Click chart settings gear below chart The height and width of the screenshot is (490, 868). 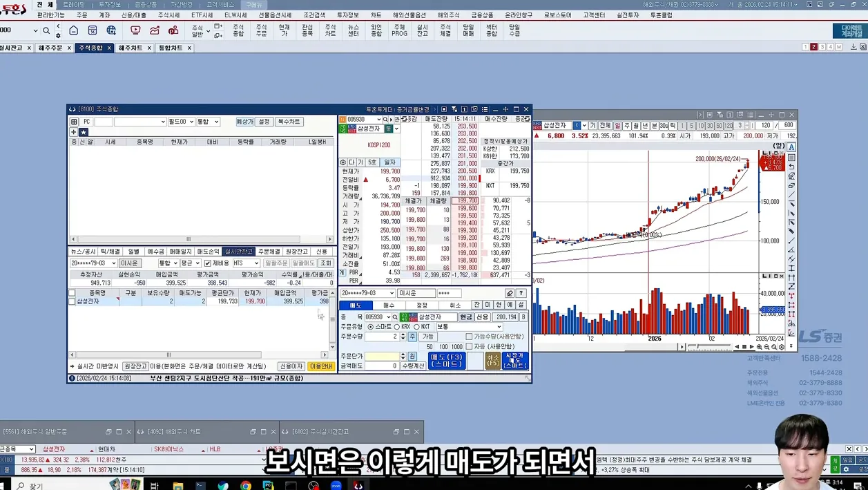pyautogui.click(x=781, y=347)
